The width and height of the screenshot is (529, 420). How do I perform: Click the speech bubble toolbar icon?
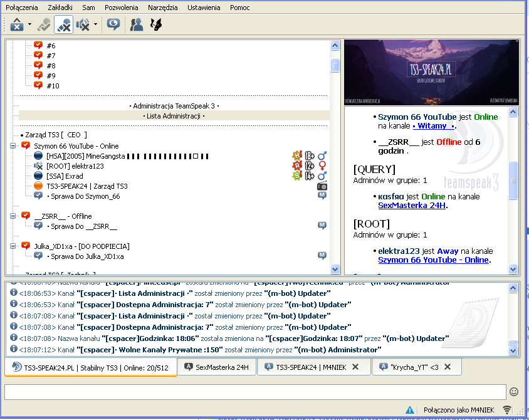pyautogui.click(x=113, y=25)
